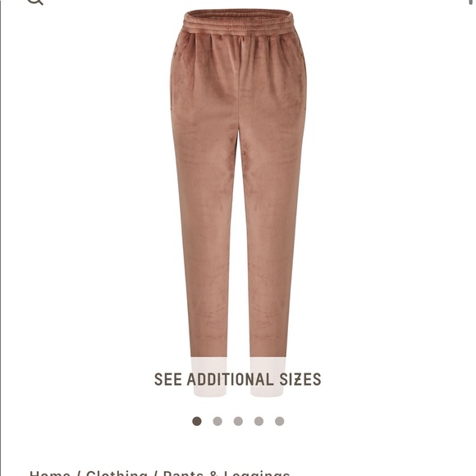Image resolution: width=476 pixels, height=476 pixels.
Task: Navigate to the Clothing breadcrumb
Action: click(x=117, y=473)
